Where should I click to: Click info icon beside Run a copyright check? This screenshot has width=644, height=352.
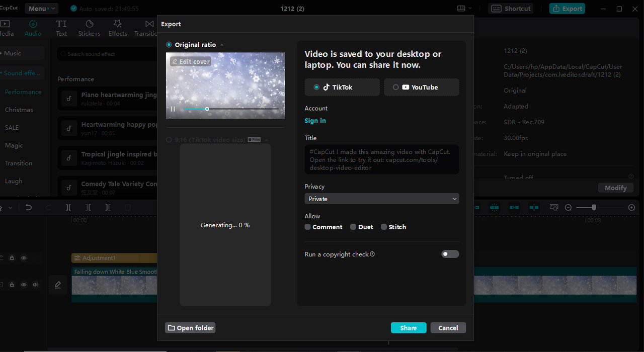(372, 254)
